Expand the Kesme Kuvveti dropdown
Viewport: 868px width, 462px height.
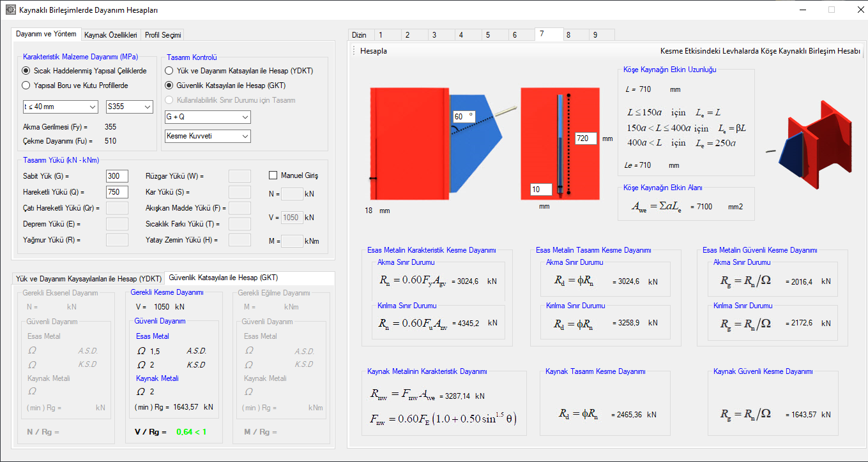[208, 136]
